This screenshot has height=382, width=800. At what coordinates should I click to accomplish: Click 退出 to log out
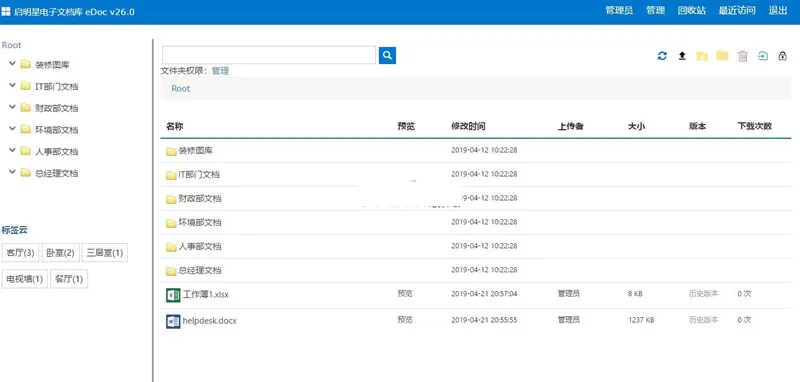(778, 11)
